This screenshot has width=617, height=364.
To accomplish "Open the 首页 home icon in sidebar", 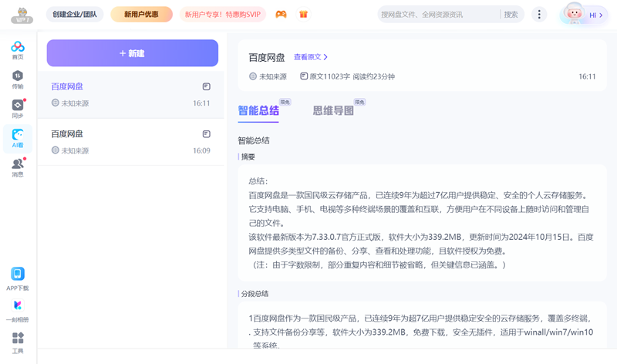I will click(17, 50).
